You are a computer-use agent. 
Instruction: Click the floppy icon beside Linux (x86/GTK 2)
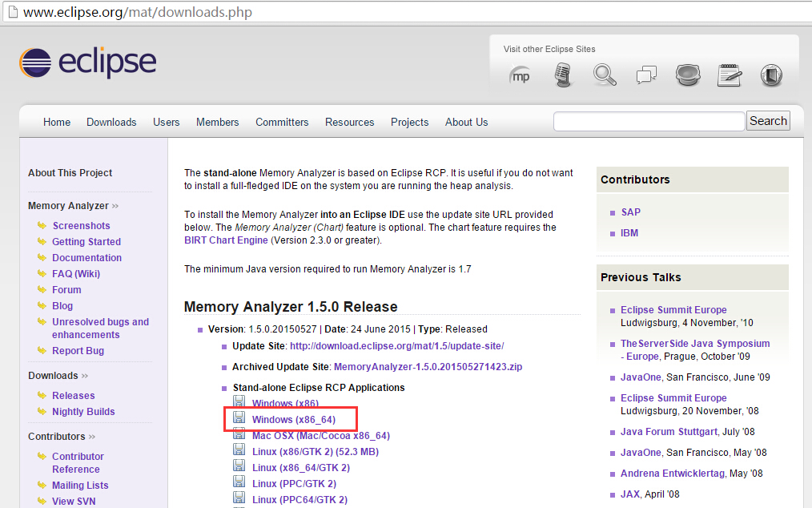(239, 450)
